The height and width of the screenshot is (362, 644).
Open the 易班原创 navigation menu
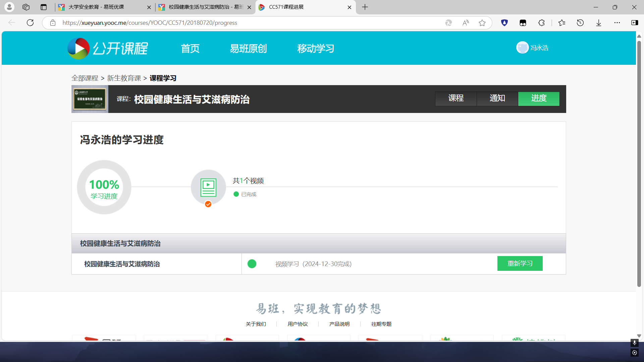point(248,49)
